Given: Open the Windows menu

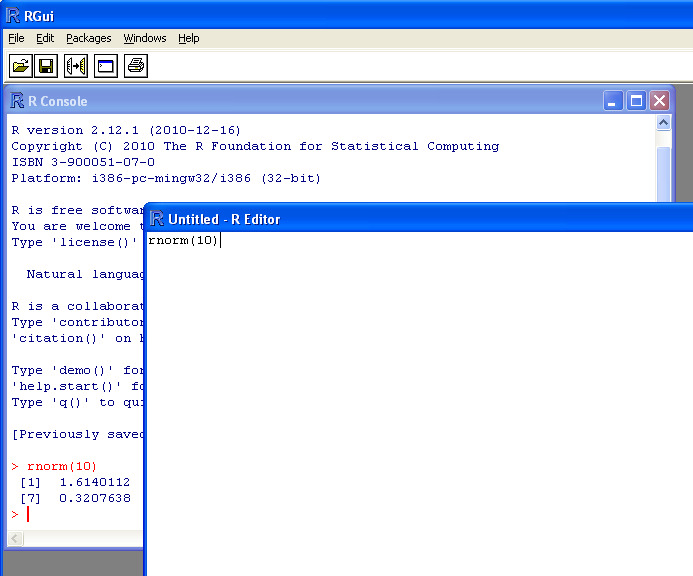Looking at the screenshot, I should [x=145, y=38].
